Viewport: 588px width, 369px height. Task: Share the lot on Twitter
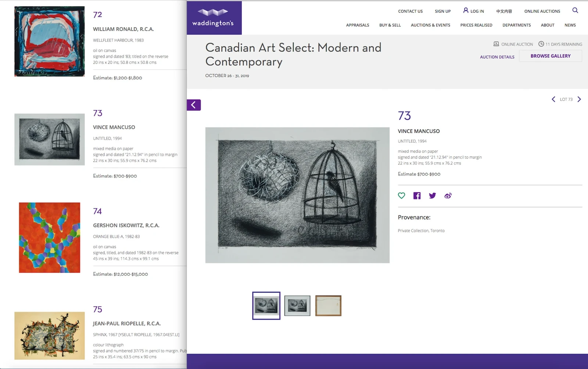click(432, 195)
